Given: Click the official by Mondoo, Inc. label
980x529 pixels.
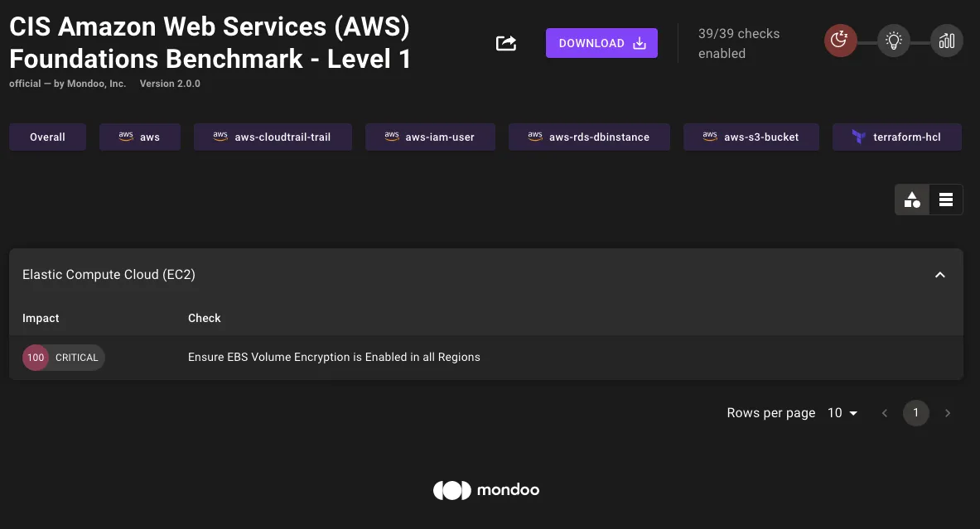Looking at the screenshot, I should (67, 84).
